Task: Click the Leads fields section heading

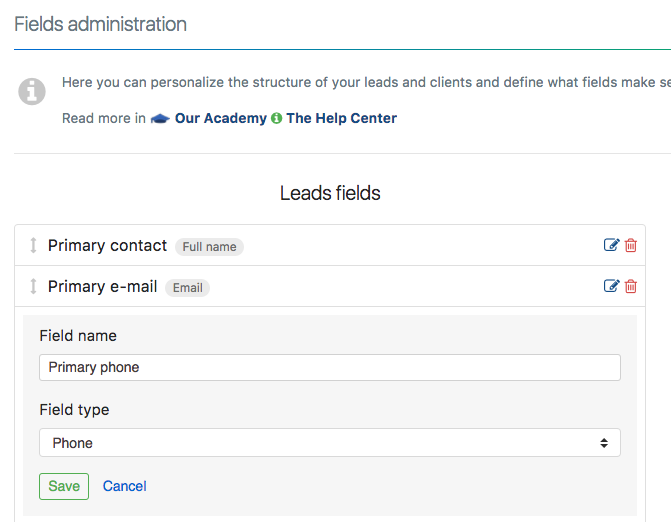Action: [x=330, y=193]
